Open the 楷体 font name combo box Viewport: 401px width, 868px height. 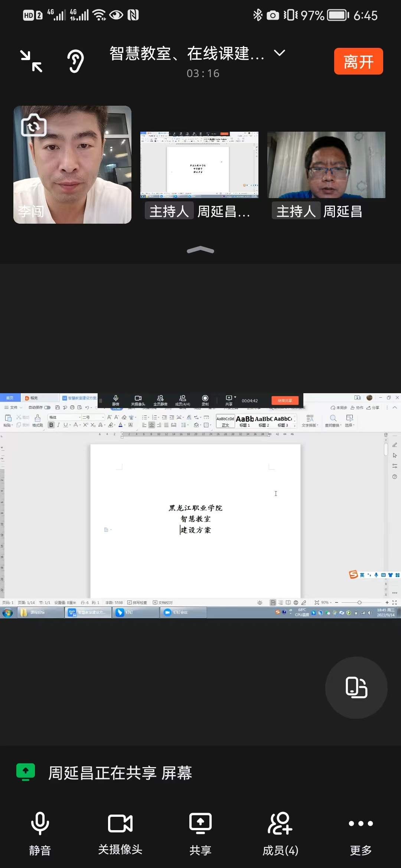tap(65, 417)
